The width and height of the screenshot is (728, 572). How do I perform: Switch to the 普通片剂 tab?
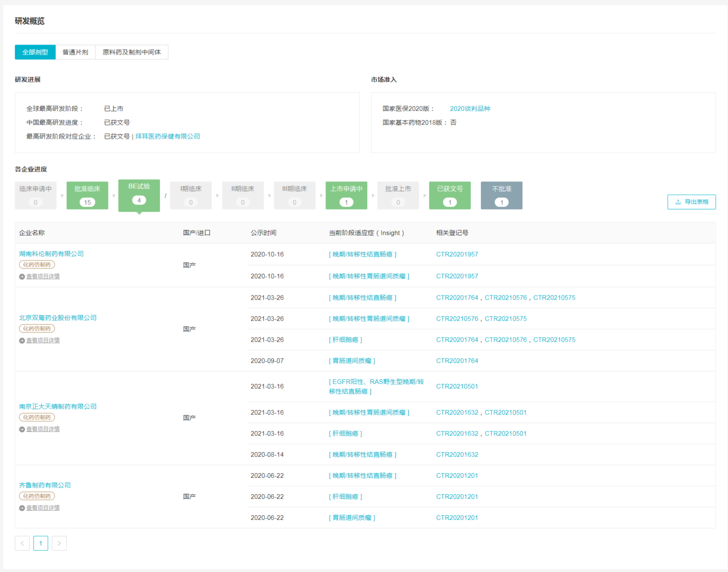[x=75, y=52]
